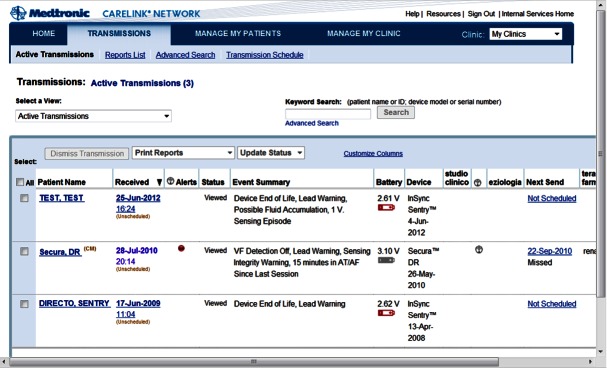
Task: Click the Received column sort arrow
Action: coord(159,182)
